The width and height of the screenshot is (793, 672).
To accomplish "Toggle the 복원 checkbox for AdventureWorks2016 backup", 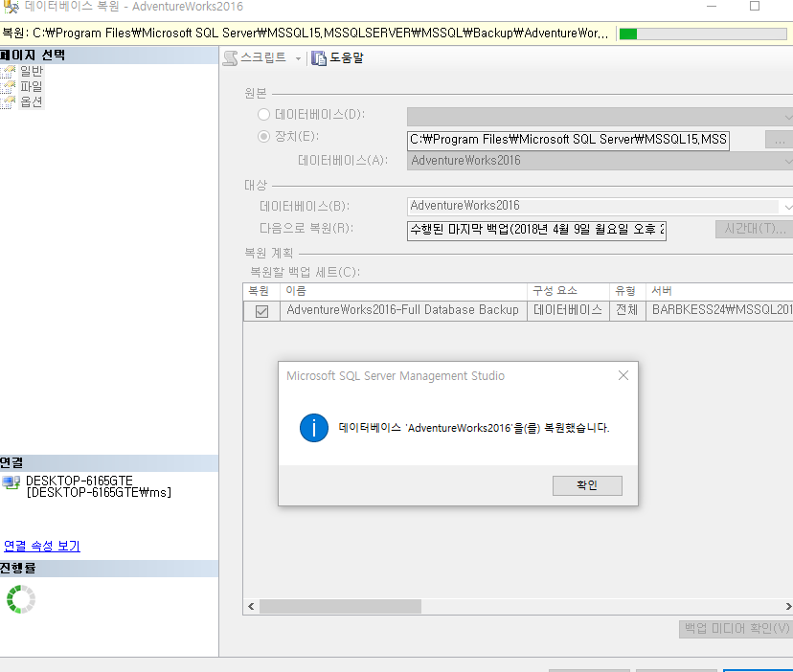I will (x=262, y=311).
